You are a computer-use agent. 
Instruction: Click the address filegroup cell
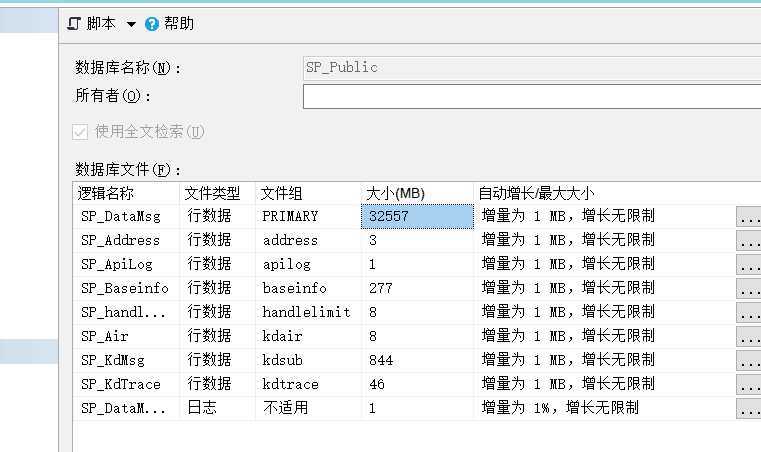click(309, 240)
